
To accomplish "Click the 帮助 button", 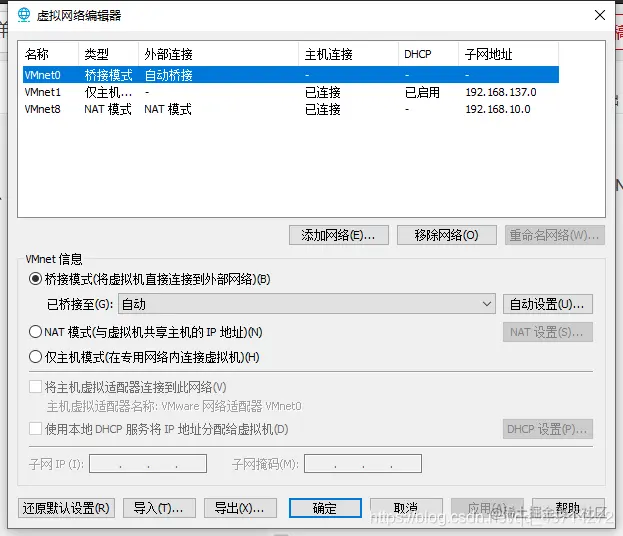I will [x=568, y=508].
